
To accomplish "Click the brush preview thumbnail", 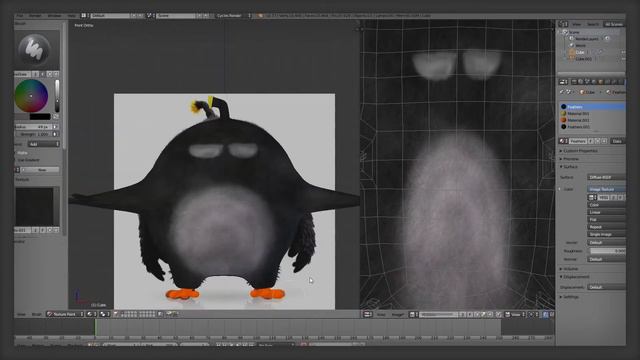I will [34, 50].
